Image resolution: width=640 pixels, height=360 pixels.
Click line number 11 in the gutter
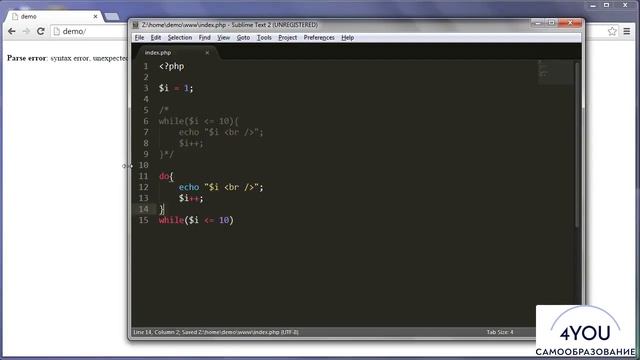tap(143, 176)
